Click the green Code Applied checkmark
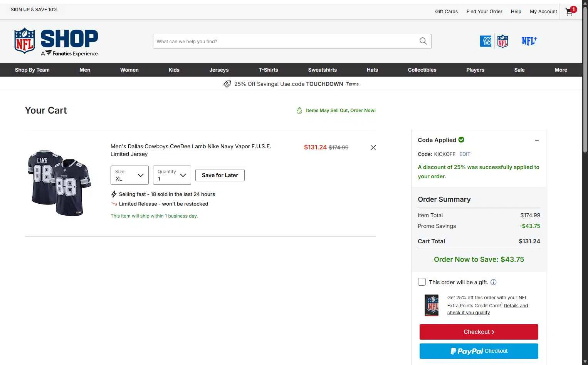Viewport: 588px width, 365px height. 461,140
